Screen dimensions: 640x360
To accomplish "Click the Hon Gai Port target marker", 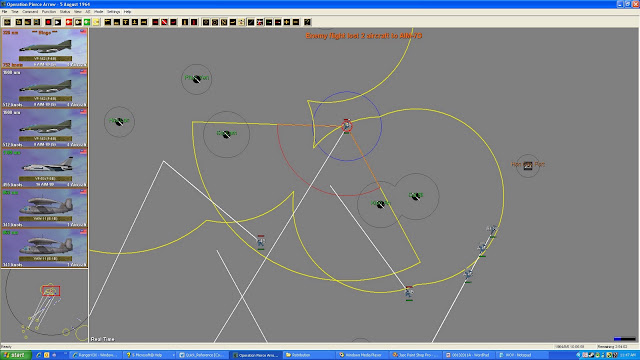I will 528,165.
